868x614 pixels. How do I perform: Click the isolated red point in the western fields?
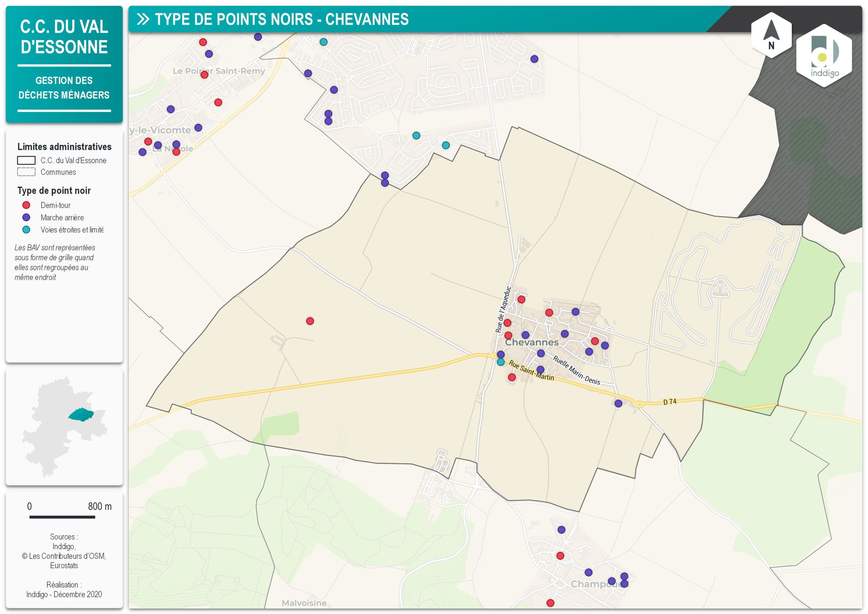click(x=310, y=321)
